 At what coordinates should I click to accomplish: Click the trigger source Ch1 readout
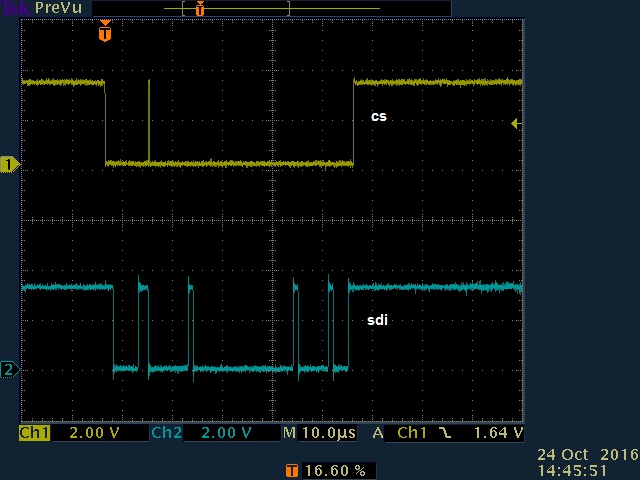412,433
